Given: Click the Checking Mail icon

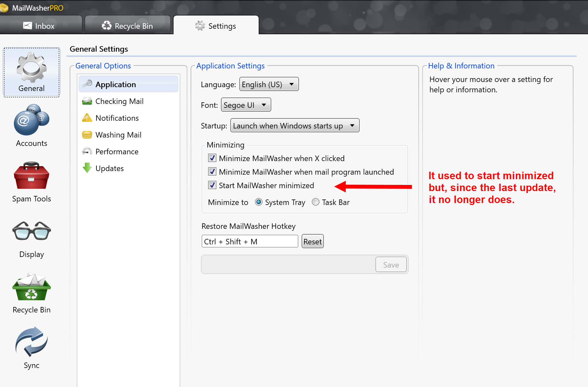Looking at the screenshot, I should click(x=87, y=101).
